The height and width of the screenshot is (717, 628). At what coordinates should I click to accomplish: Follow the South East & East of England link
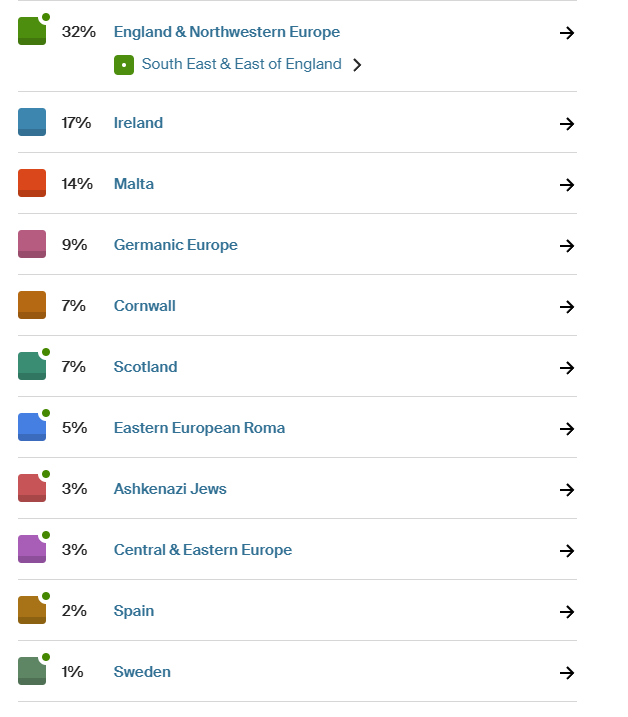click(242, 64)
